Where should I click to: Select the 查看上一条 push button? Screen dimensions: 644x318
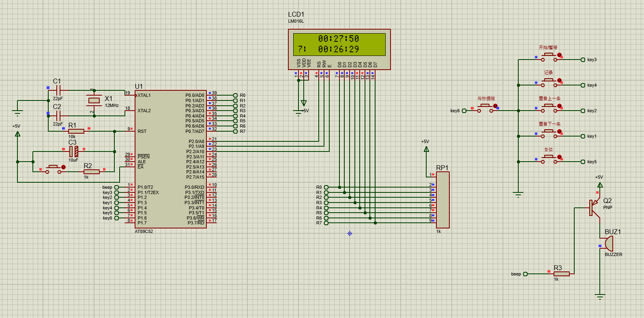(x=549, y=108)
